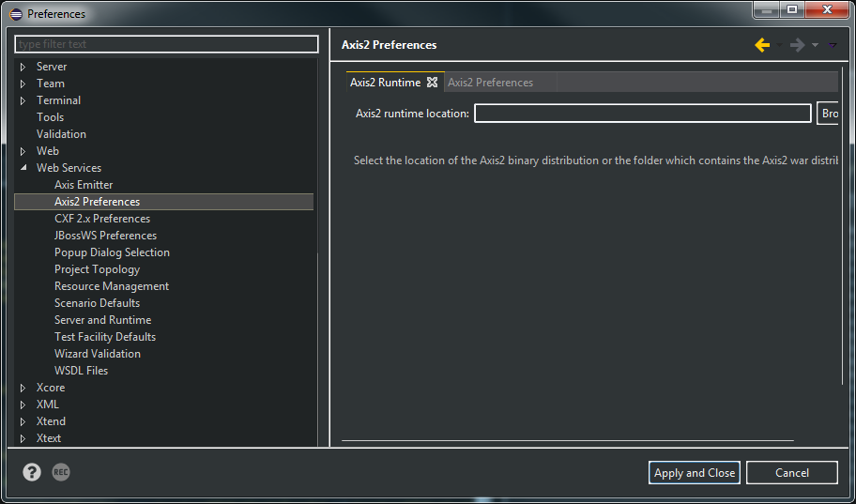
Task: Select Terminal label in tree
Action: click(x=58, y=100)
